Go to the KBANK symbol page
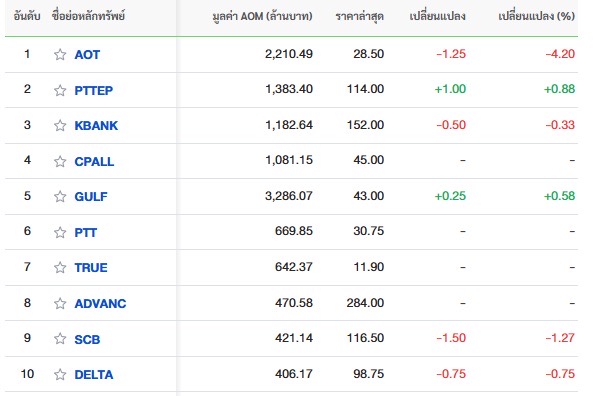596x396 pixels. pyautogui.click(x=96, y=125)
